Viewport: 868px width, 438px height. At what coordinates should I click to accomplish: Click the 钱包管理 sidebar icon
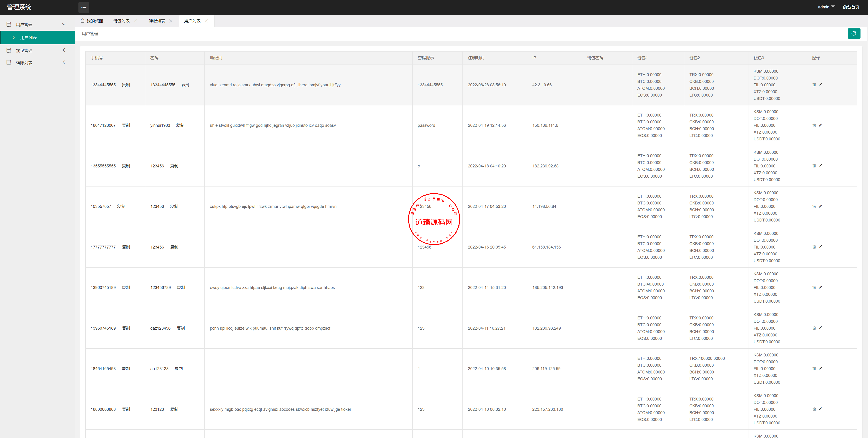pyautogui.click(x=9, y=50)
